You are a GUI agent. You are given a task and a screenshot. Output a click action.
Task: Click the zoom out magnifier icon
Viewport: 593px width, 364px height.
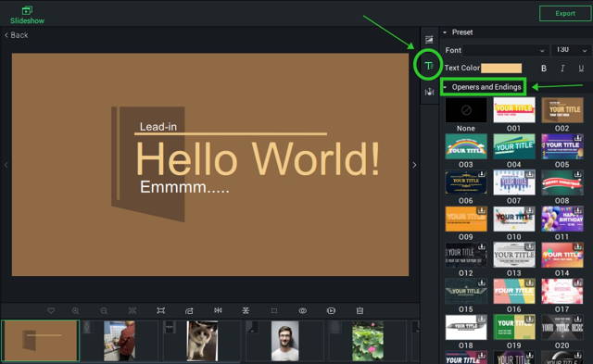coord(104,310)
